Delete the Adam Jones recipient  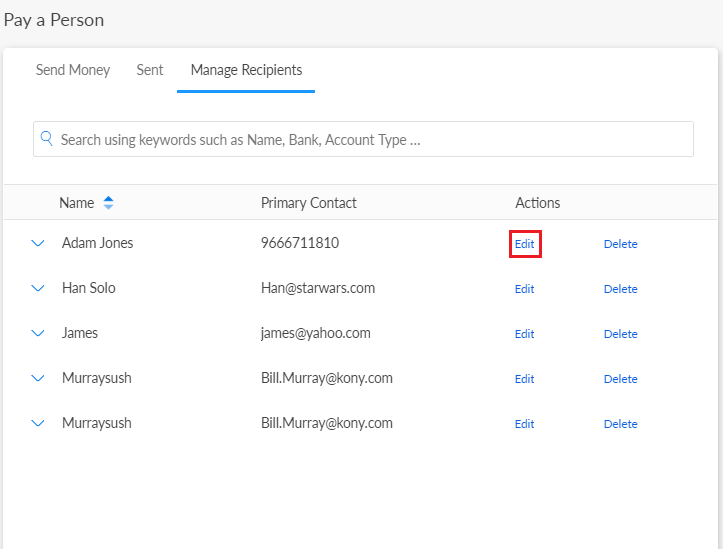click(620, 244)
